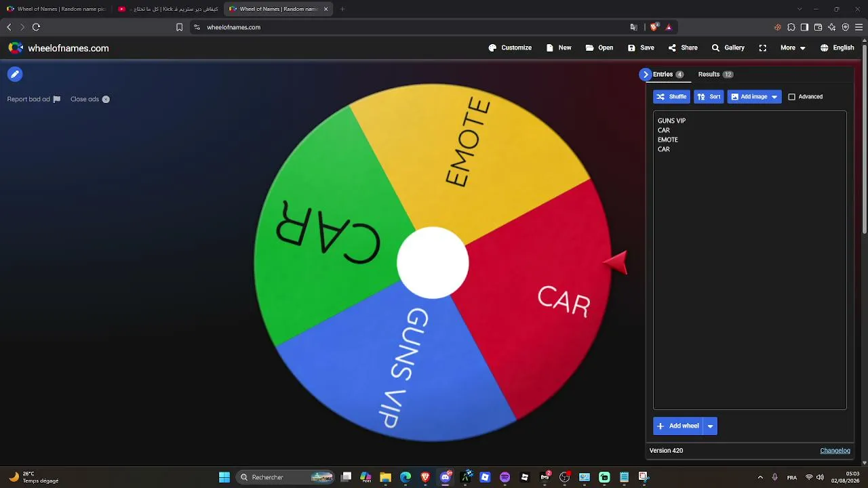Open Spotify from the taskbar
The height and width of the screenshot is (488, 868).
coord(505,477)
